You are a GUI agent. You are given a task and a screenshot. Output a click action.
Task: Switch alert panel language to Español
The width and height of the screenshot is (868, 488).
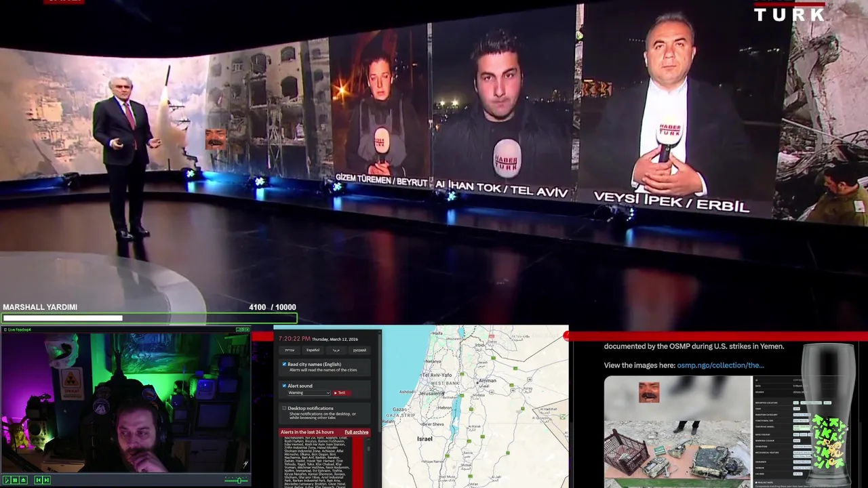pos(313,350)
